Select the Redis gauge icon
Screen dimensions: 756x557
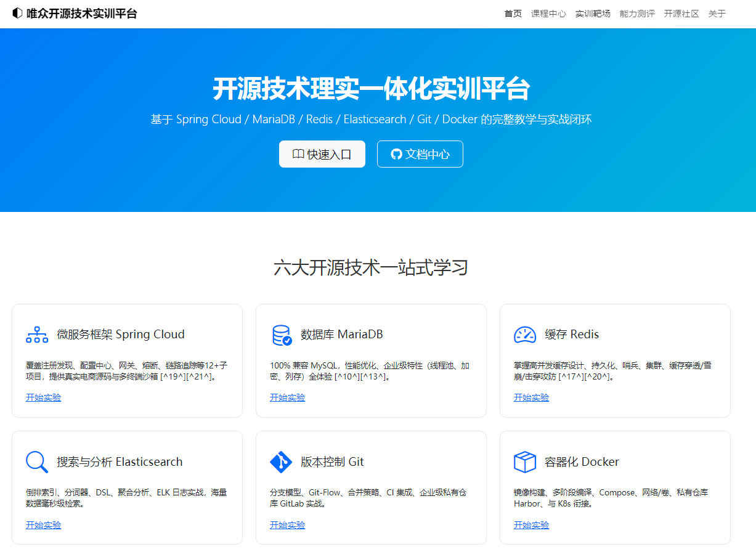coord(524,334)
